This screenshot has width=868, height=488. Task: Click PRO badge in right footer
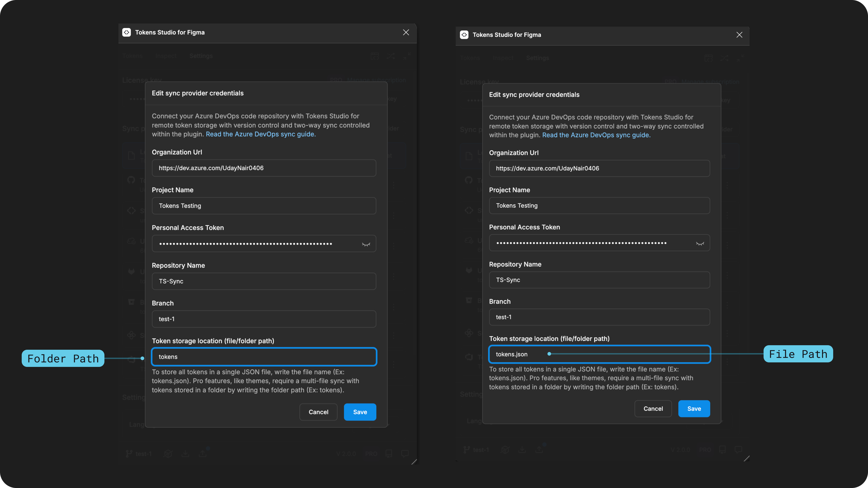coord(705,450)
